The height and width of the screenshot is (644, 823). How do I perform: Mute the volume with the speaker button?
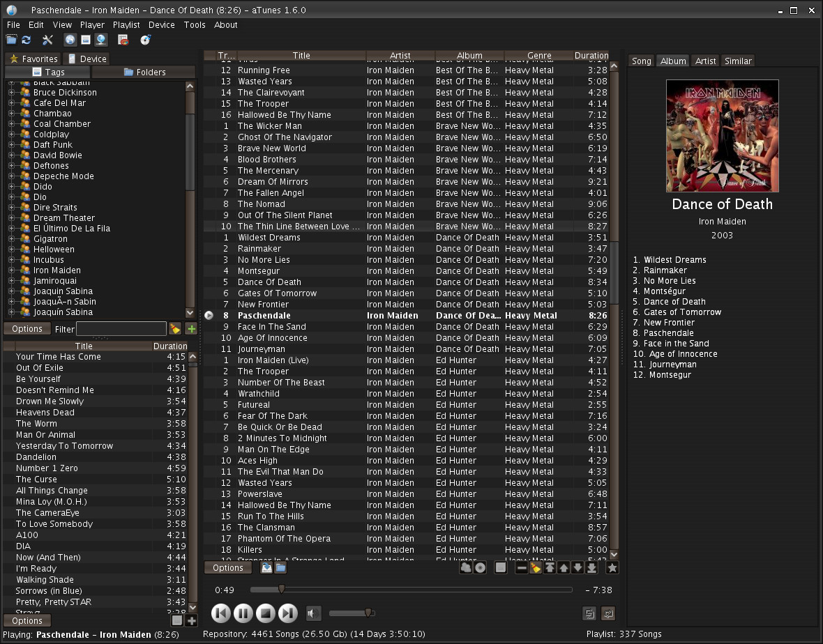tap(313, 613)
